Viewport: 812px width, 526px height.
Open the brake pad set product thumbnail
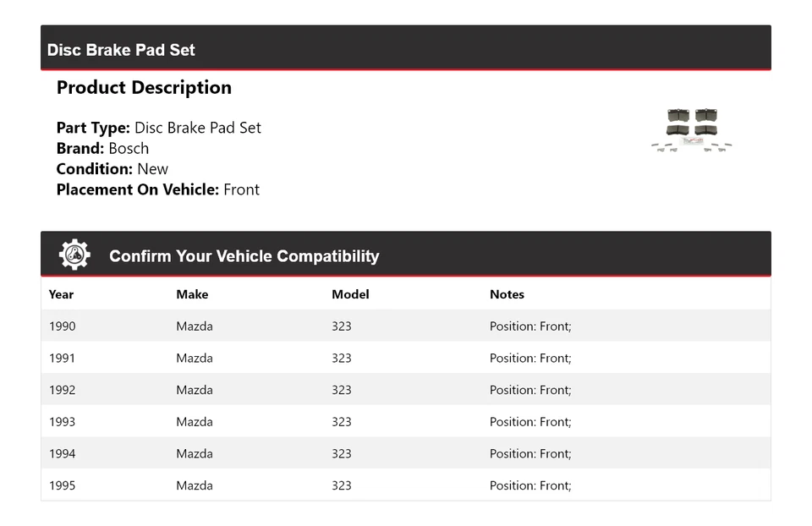point(691,130)
